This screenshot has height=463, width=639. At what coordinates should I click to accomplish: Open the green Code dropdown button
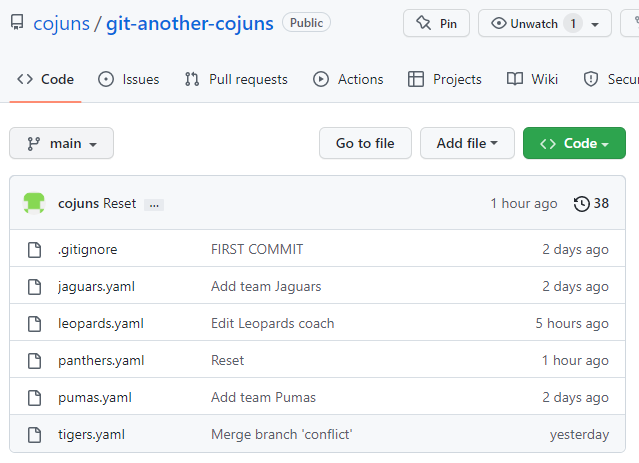tap(574, 143)
